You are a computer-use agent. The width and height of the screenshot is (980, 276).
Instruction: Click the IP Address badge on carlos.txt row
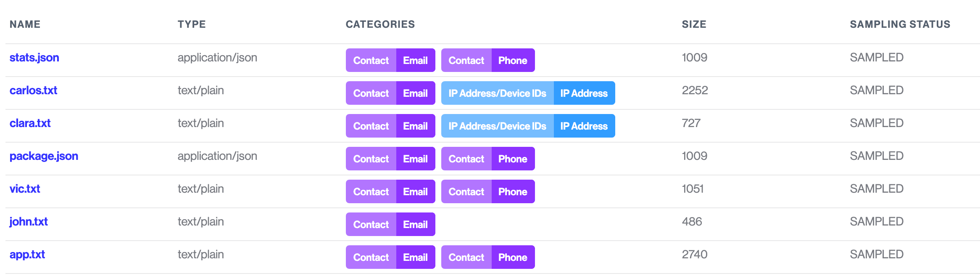coord(584,93)
